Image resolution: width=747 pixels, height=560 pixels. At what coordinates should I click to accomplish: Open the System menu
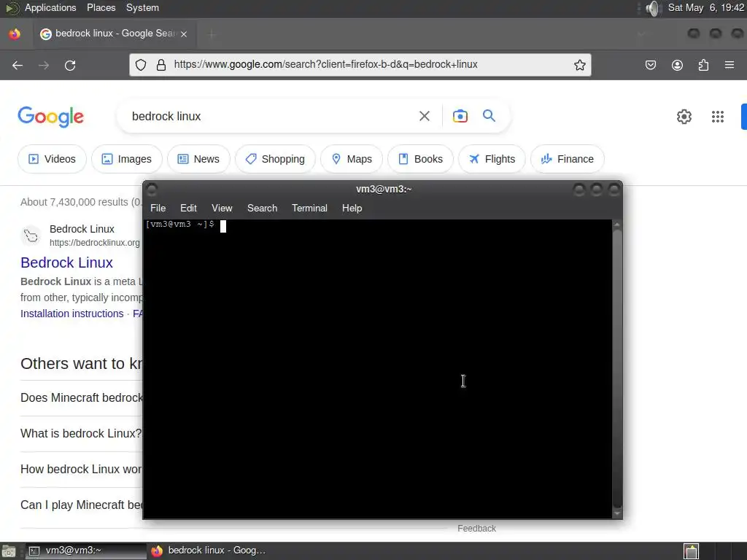142,7
